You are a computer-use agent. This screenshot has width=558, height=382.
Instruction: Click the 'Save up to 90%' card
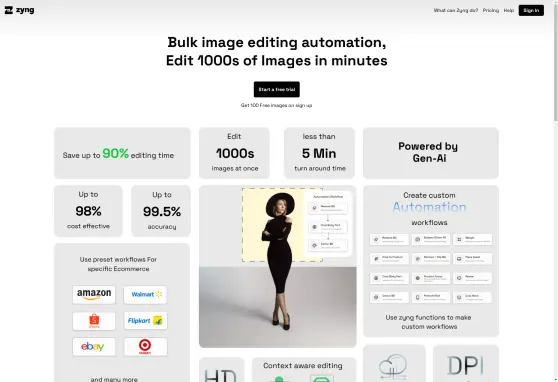[x=122, y=153]
